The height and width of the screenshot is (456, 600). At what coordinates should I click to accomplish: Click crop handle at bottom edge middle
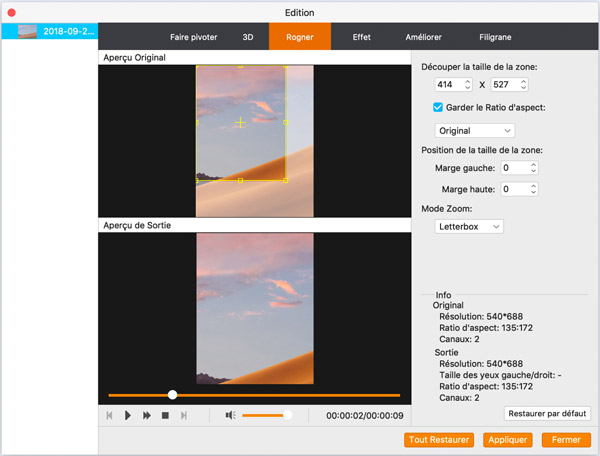[240, 180]
